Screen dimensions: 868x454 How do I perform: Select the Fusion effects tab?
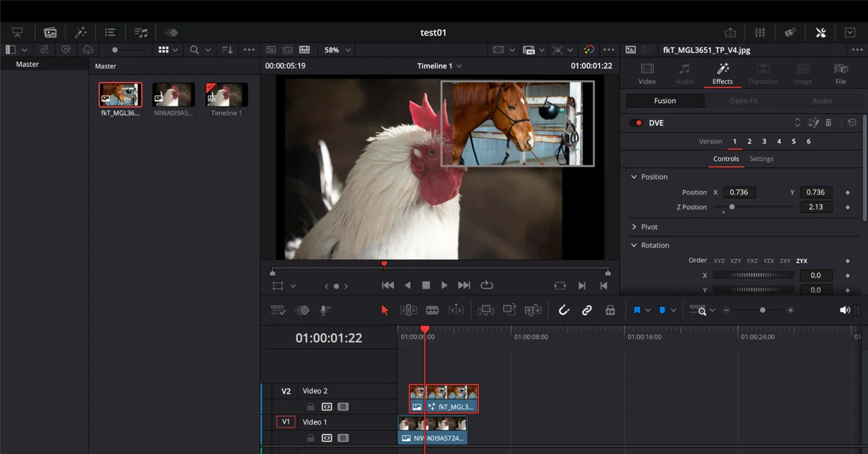click(x=665, y=101)
